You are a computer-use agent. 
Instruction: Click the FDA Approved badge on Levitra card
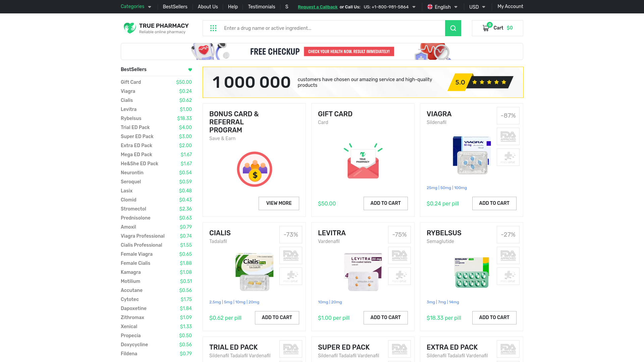[399, 255]
